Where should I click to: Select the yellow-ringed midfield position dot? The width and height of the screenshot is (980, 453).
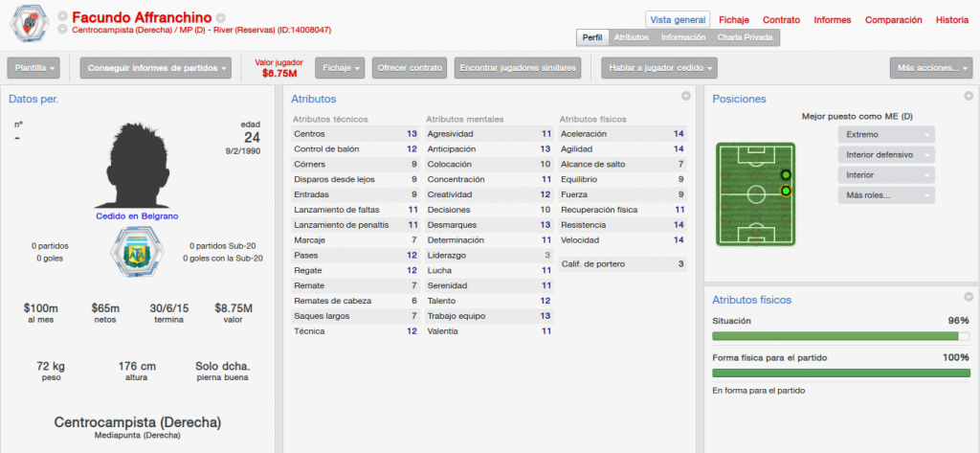(x=786, y=191)
